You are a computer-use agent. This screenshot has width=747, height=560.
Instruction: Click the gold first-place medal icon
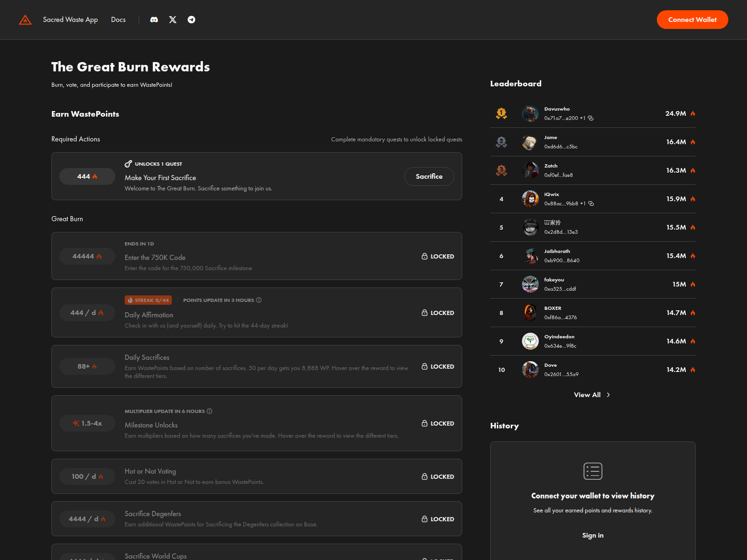pos(501,113)
